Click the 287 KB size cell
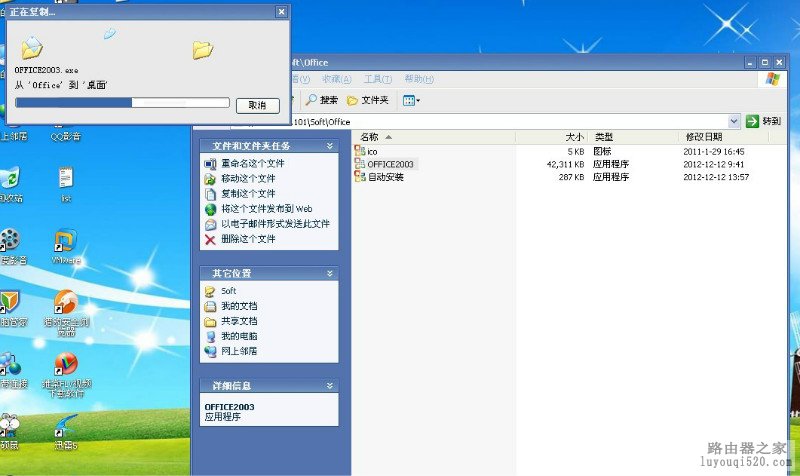 tap(571, 177)
